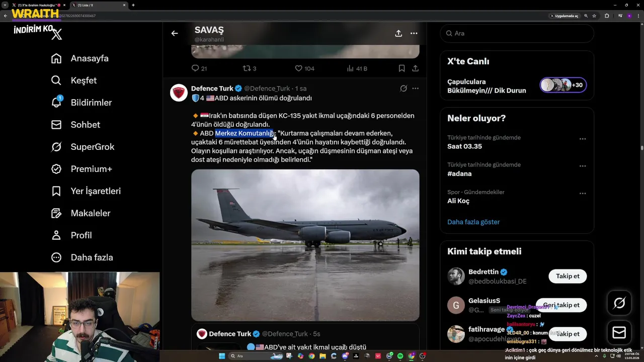Go back with arrow beside SAVAŞ
644x362 pixels.
[x=175, y=33]
